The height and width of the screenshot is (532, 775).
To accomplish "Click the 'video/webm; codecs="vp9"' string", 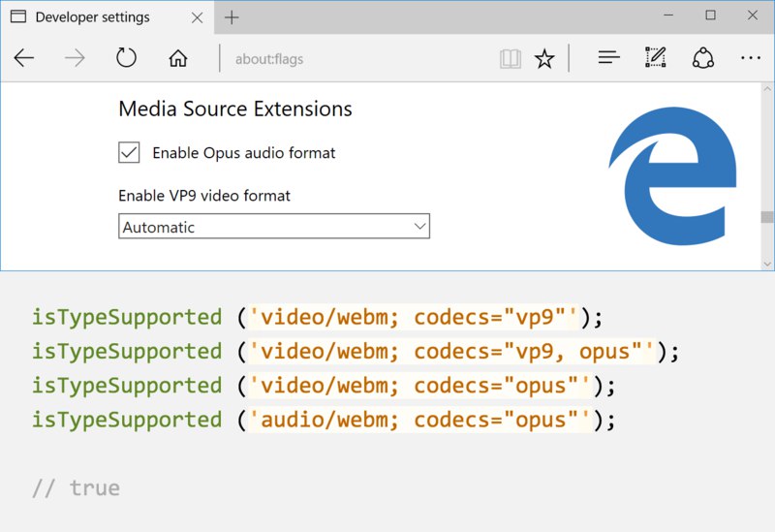I will (413, 318).
